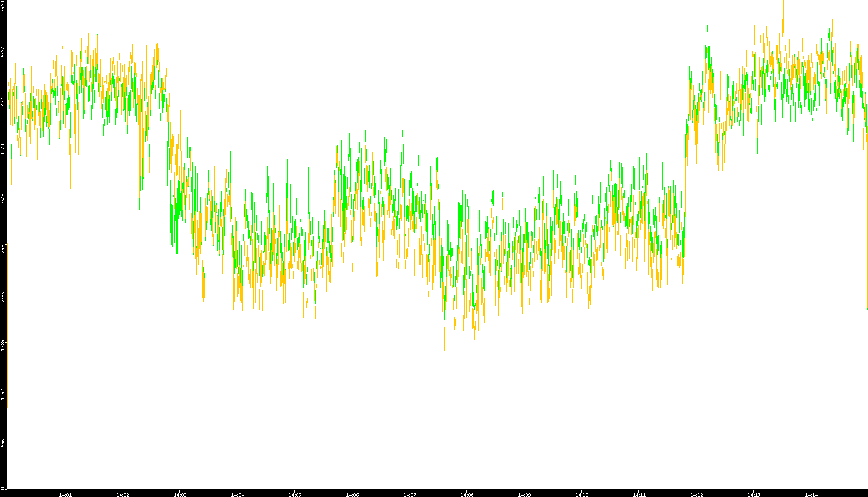The width and height of the screenshot is (868, 497).
Task: Click the 14:06 time axis label
Action: [x=352, y=495]
